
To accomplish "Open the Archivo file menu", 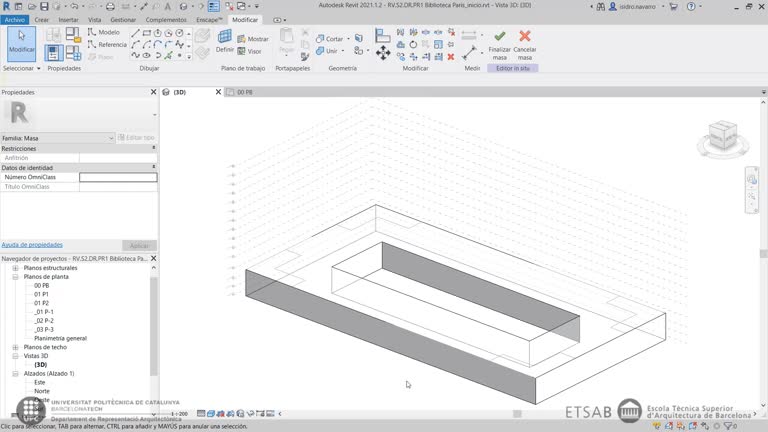I will click(x=15, y=19).
